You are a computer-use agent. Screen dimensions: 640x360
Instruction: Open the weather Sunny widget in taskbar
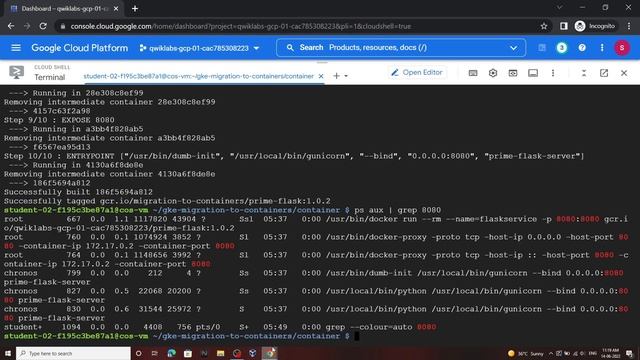click(526, 353)
